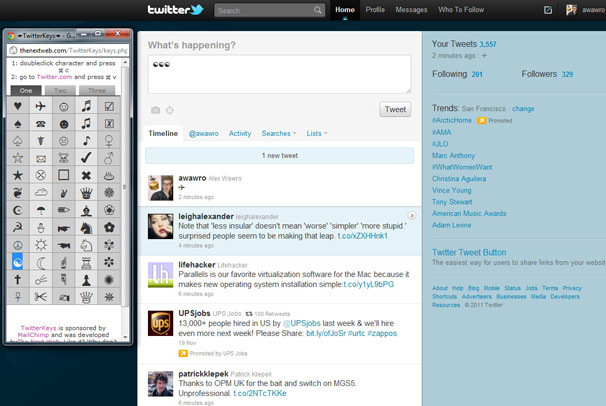The height and width of the screenshot is (406, 606).
Task: Open the Following 201 count
Action: (457, 74)
